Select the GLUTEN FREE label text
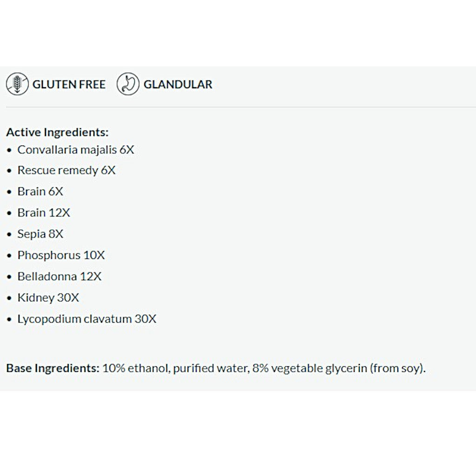The width and height of the screenshot is (476, 476). (x=69, y=85)
